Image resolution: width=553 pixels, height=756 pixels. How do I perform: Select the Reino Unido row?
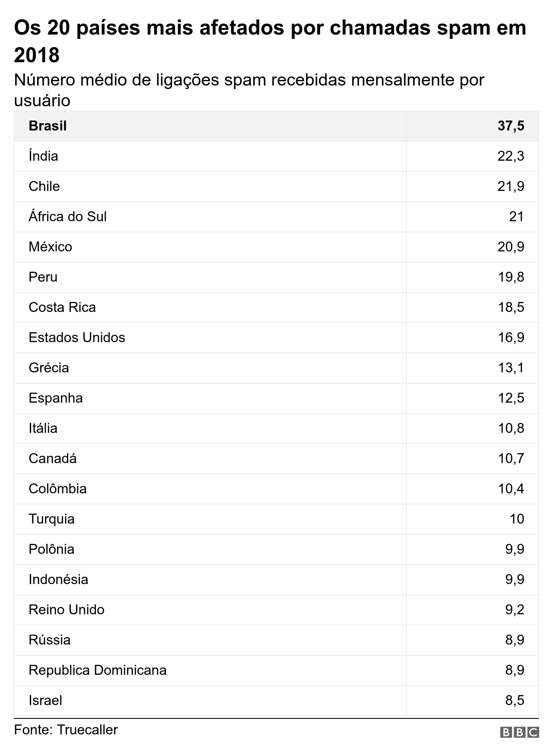pyautogui.click(x=276, y=610)
